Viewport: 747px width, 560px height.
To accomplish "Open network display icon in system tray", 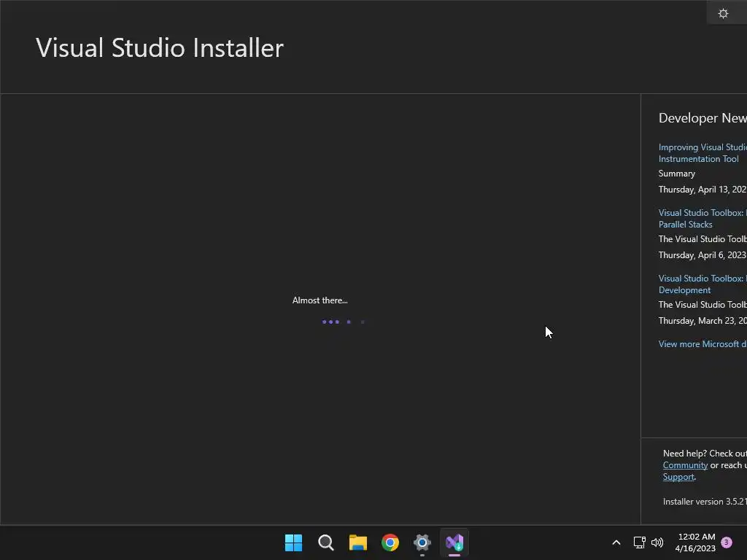I will point(639,542).
